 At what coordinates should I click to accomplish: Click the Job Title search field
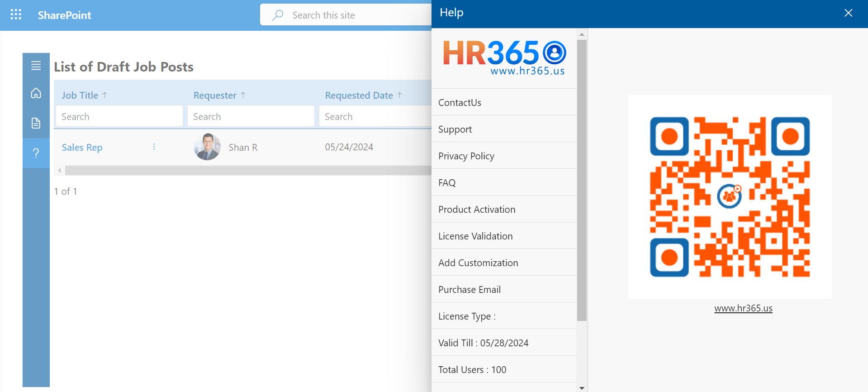[119, 116]
